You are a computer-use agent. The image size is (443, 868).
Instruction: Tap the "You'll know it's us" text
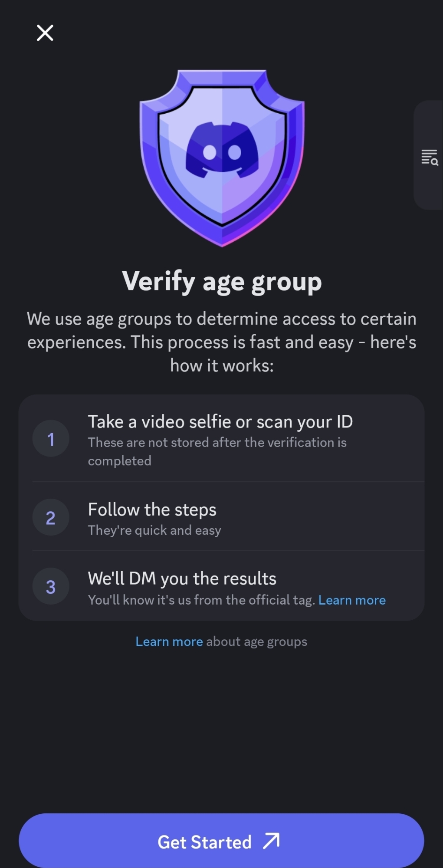coord(201,600)
